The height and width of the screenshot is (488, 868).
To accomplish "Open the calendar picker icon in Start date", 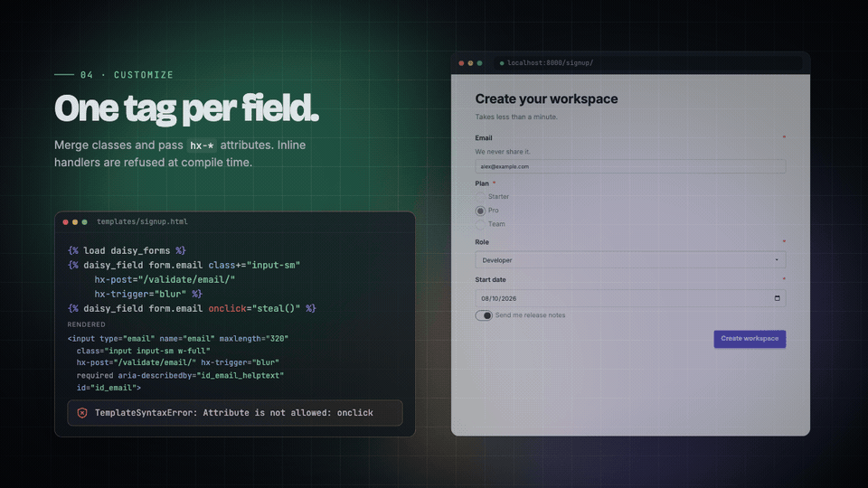I will pos(778,298).
